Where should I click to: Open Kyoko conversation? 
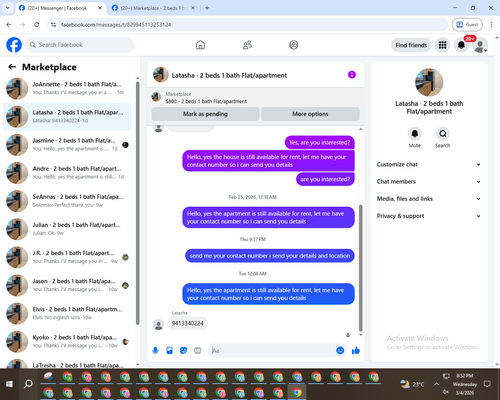pyautogui.click(x=67, y=341)
